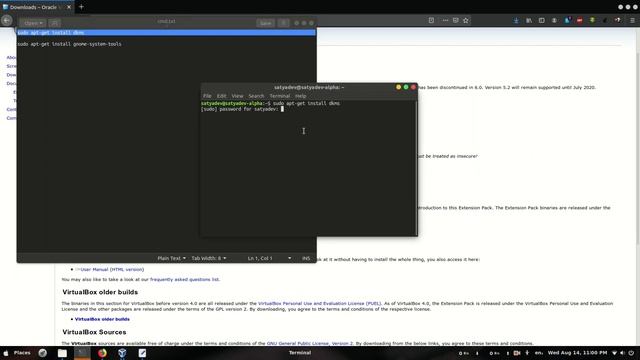Toggle reader view icon in address bar
The height and width of the screenshot is (360, 640).
coord(431,20)
